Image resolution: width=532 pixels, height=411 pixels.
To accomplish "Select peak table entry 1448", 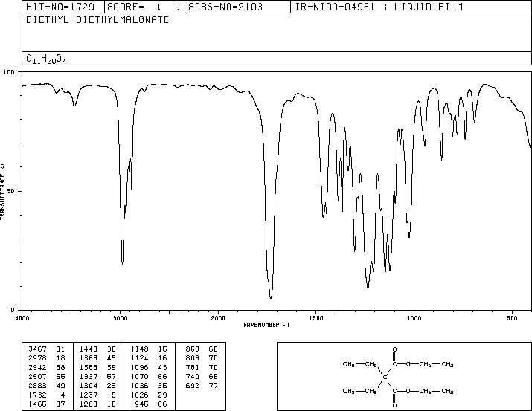I will (89, 349).
